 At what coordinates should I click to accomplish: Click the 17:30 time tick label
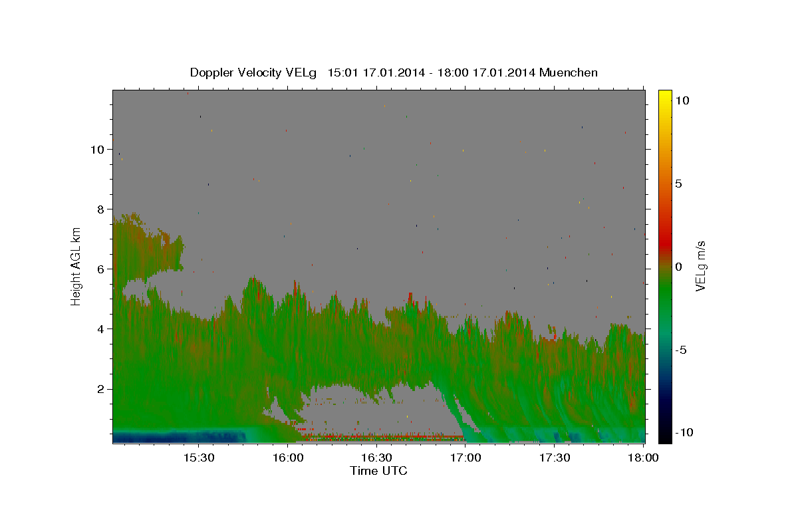pyautogui.click(x=555, y=458)
